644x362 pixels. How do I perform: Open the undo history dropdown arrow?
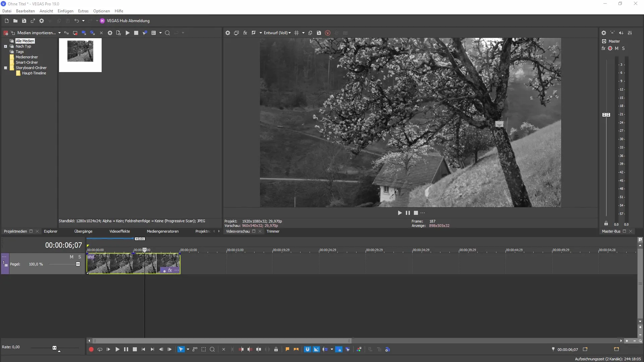(83, 21)
